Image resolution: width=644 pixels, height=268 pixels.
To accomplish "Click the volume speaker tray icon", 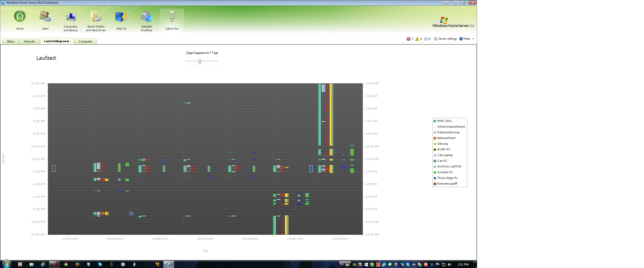I will coord(450,265).
